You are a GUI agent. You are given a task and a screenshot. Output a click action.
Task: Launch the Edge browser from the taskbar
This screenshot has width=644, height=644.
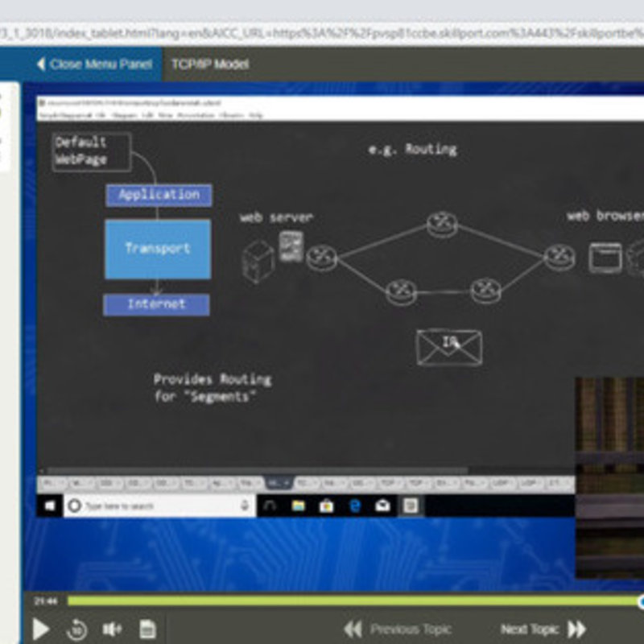point(354,506)
